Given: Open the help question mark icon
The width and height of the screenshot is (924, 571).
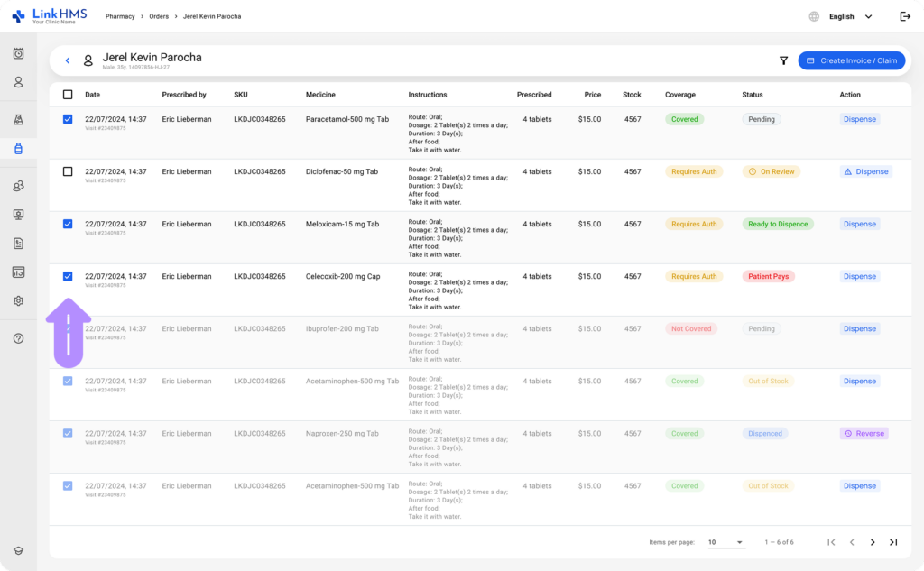Looking at the screenshot, I should [x=18, y=338].
